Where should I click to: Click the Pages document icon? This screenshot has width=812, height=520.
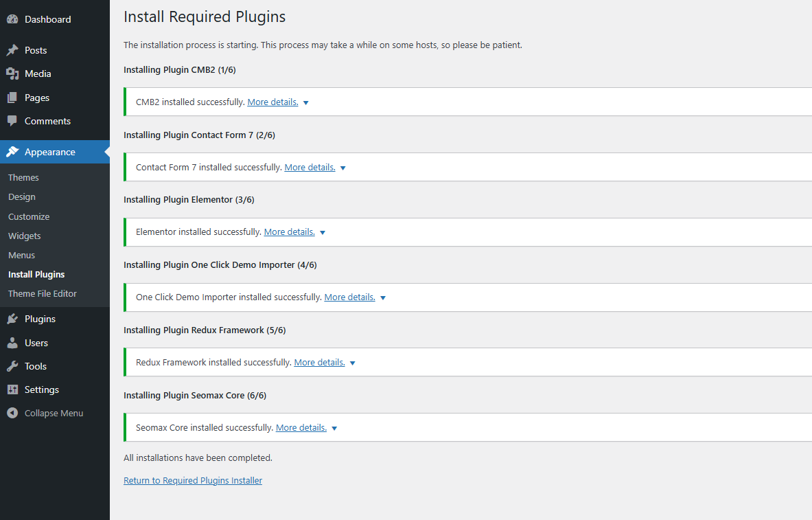(12, 98)
